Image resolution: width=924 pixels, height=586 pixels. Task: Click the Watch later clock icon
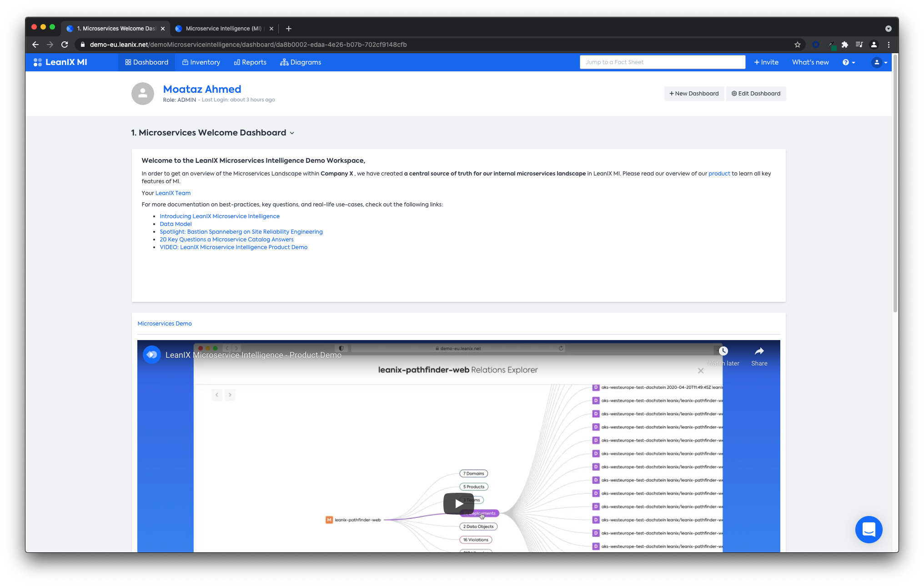[723, 351]
